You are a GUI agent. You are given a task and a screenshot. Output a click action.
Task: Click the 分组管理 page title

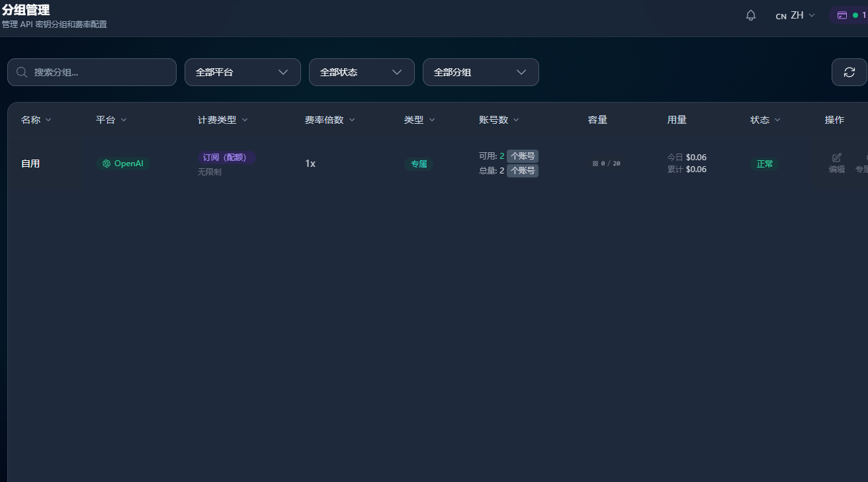point(26,11)
